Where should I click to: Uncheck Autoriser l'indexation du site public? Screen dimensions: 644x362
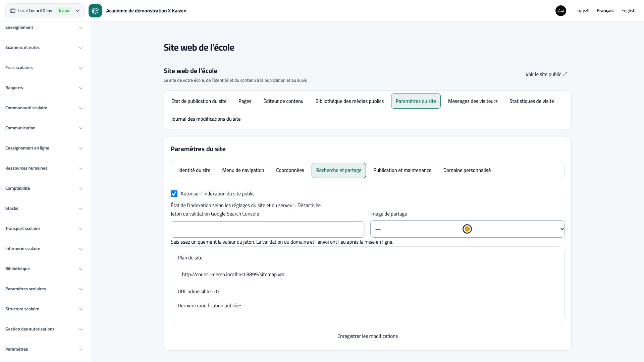(x=174, y=194)
